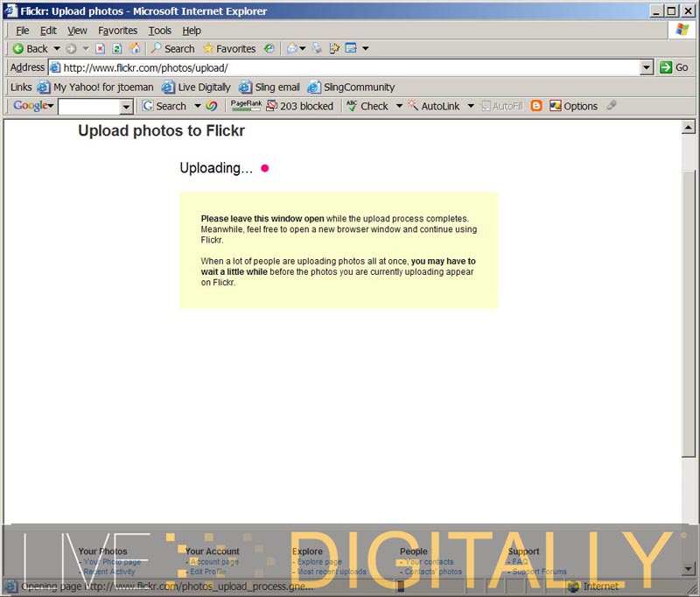
Task: Toggle the 203 blocked popup blocker
Action: pos(299,106)
